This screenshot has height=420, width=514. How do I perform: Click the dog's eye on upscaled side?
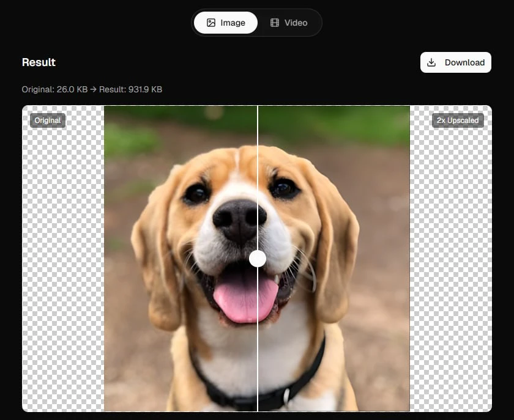(x=284, y=188)
